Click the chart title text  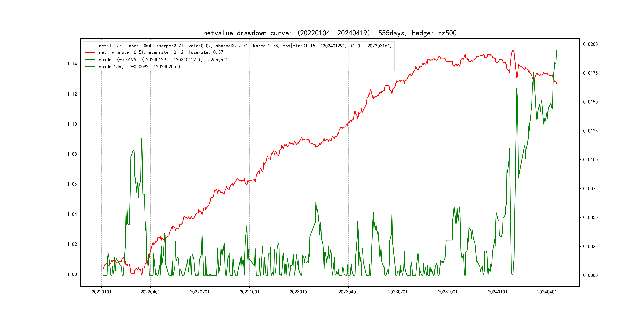[330, 33]
